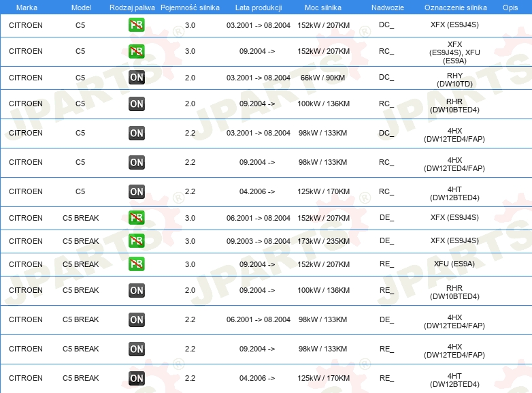Select RHR (DW10BTED4) in the C5 RC_ row
532x393 pixels.
pyautogui.click(x=454, y=106)
